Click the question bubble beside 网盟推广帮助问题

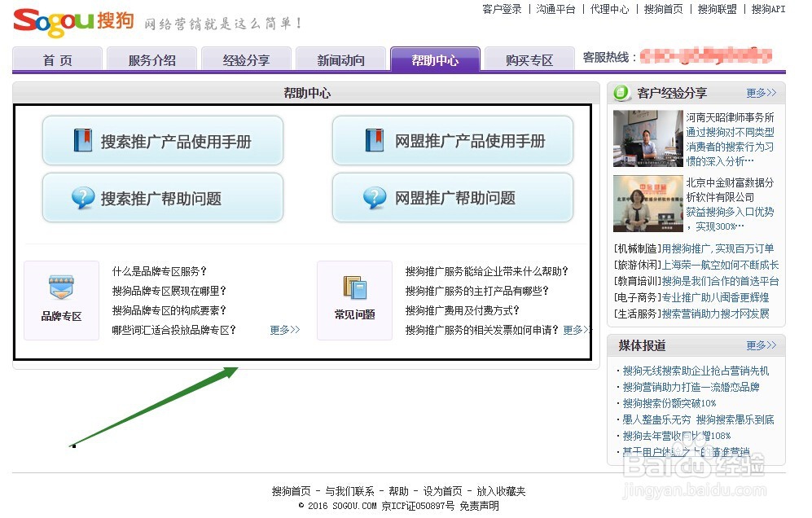375,198
